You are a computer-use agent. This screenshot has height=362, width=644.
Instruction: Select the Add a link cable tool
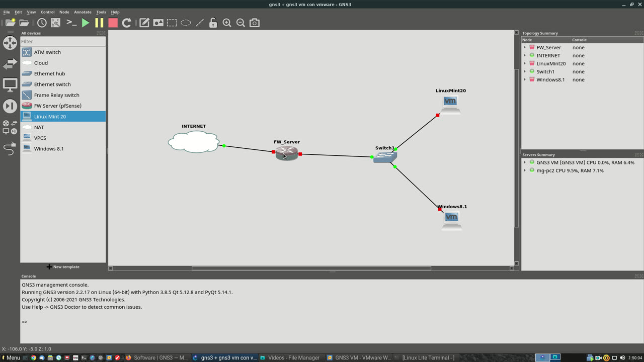click(10, 149)
